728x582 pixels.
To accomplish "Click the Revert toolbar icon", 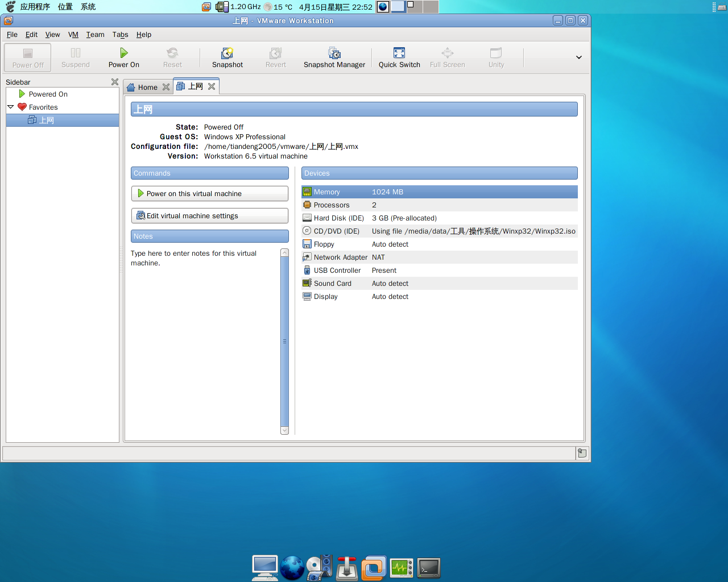I will (276, 53).
